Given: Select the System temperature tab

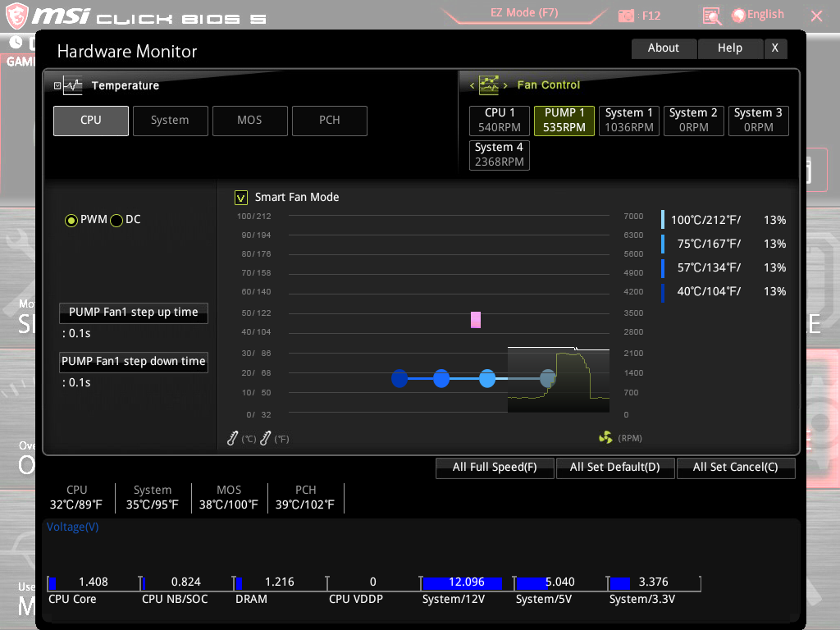Looking at the screenshot, I should pyautogui.click(x=171, y=121).
